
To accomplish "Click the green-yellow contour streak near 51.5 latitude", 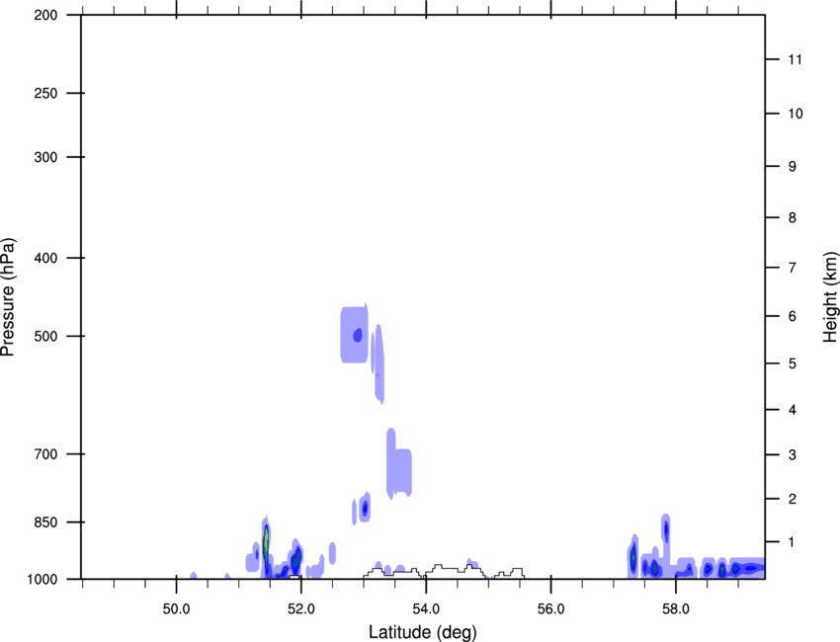I will (266, 545).
